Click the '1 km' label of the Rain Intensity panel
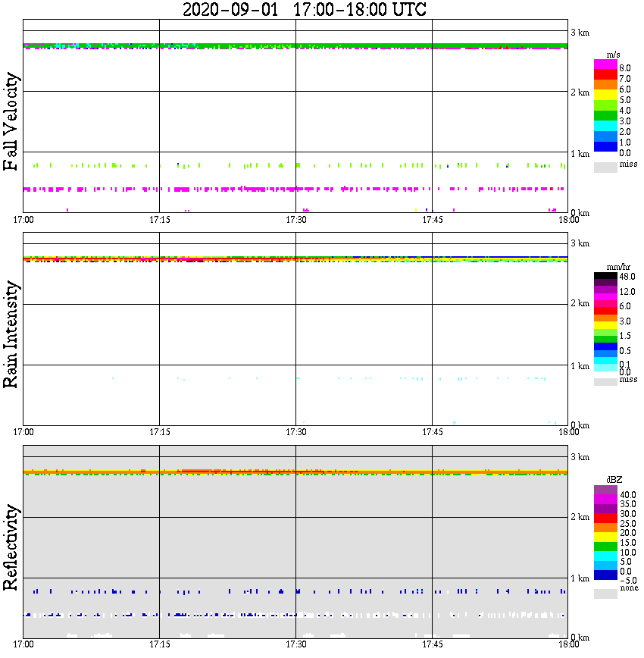The image size is (644, 658). (580, 366)
